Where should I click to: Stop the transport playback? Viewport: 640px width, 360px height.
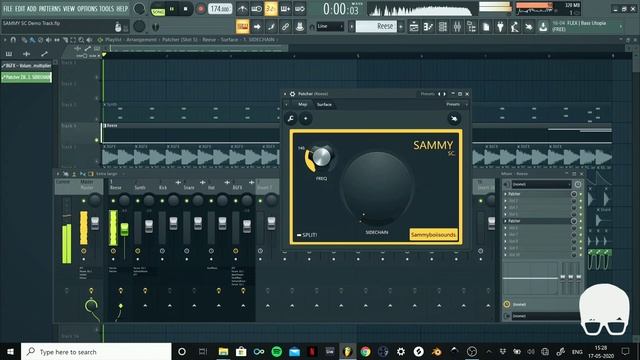(x=186, y=9)
